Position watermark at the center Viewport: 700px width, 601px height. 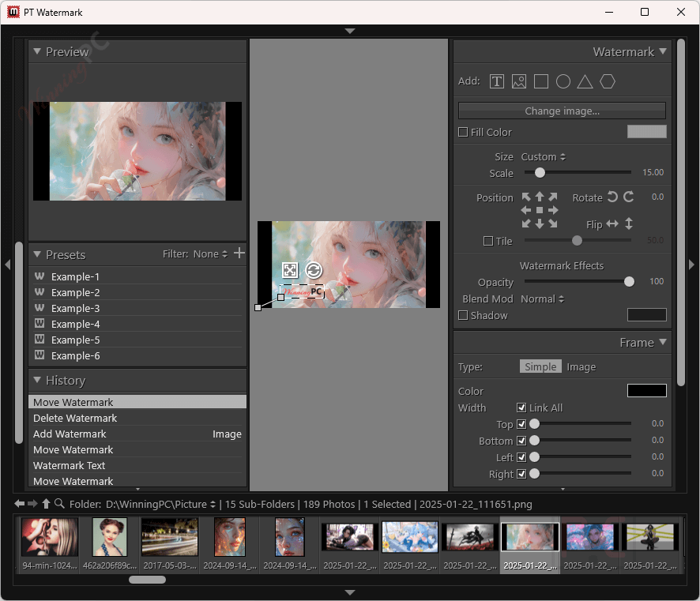click(x=540, y=210)
